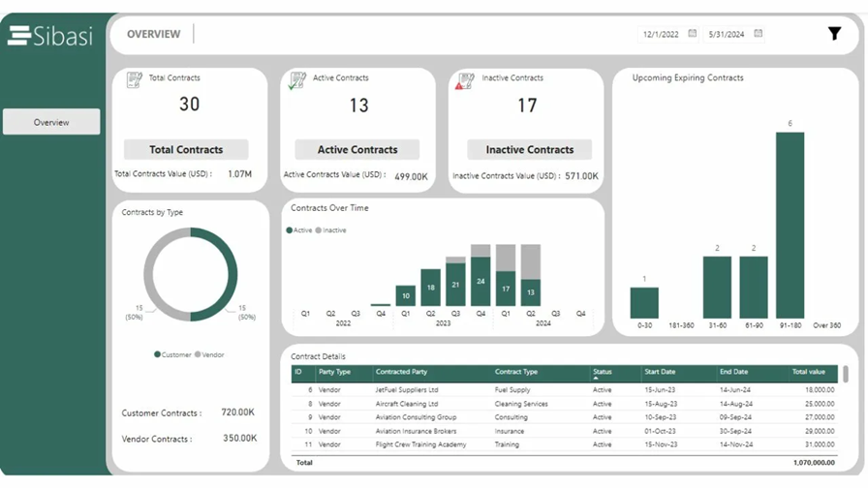Open the end date calendar picker icon
Viewport: 868px width, 488px height.
[x=759, y=34]
